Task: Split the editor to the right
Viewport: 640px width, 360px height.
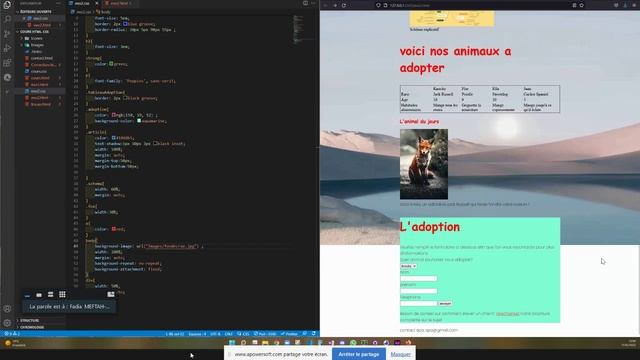Action: click(x=305, y=3)
